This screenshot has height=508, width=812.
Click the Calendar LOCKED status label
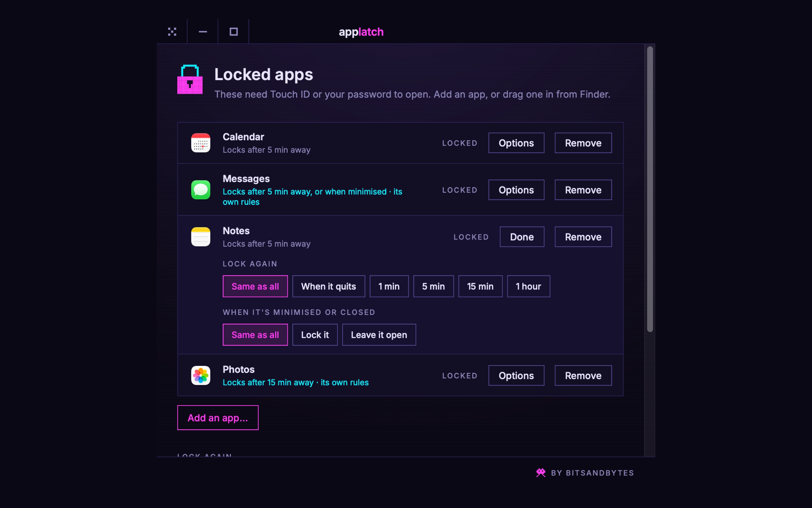pos(460,143)
